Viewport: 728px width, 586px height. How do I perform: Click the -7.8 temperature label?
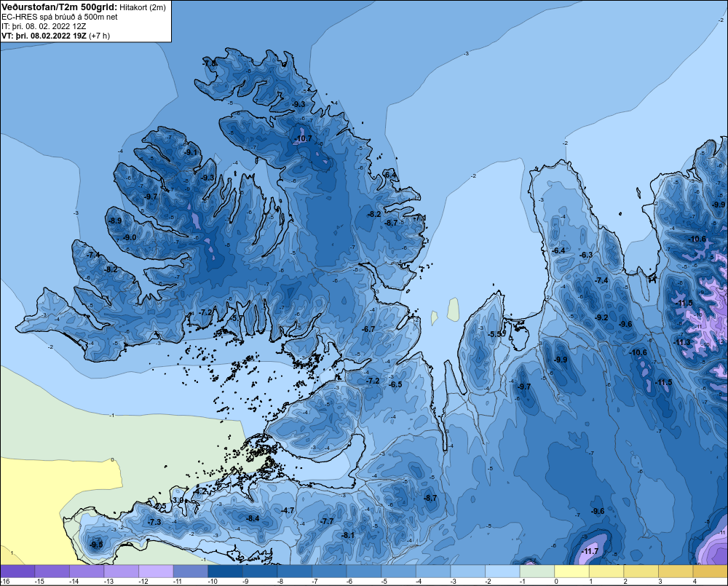coord(210,63)
